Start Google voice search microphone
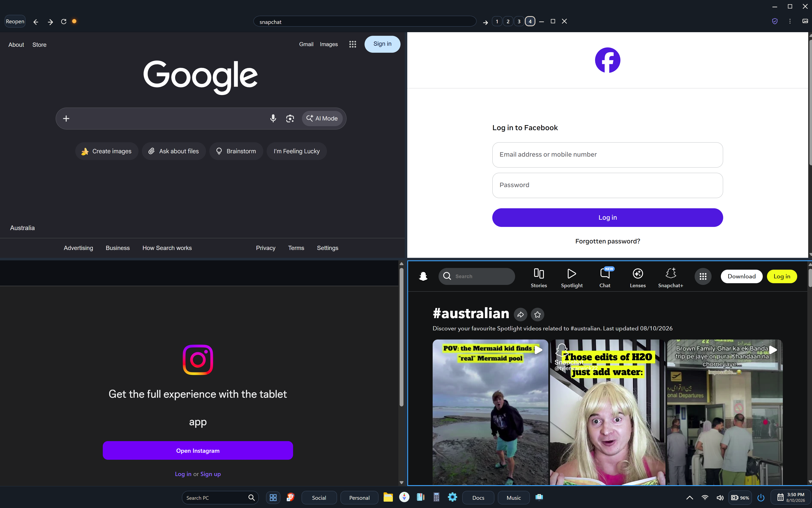This screenshot has height=508, width=812. click(x=273, y=118)
